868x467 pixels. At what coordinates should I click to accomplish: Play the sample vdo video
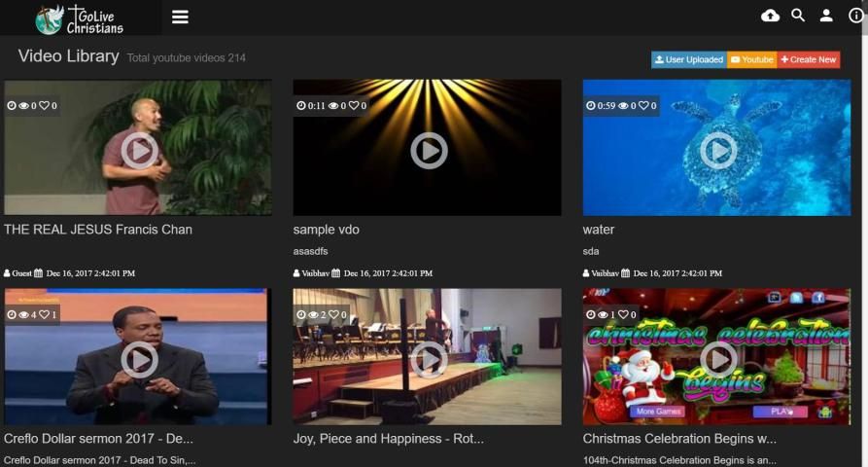(x=428, y=150)
